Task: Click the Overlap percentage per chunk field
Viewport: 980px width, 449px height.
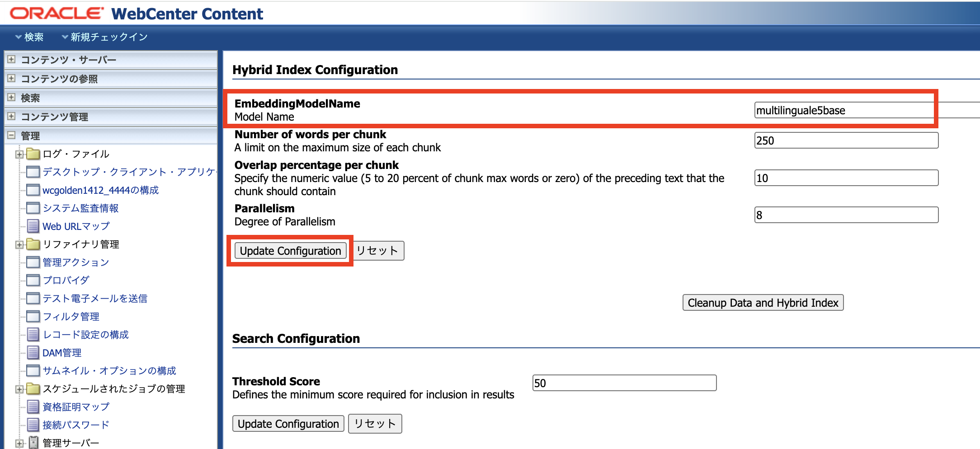Action: pyautogui.click(x=846, y=178)
